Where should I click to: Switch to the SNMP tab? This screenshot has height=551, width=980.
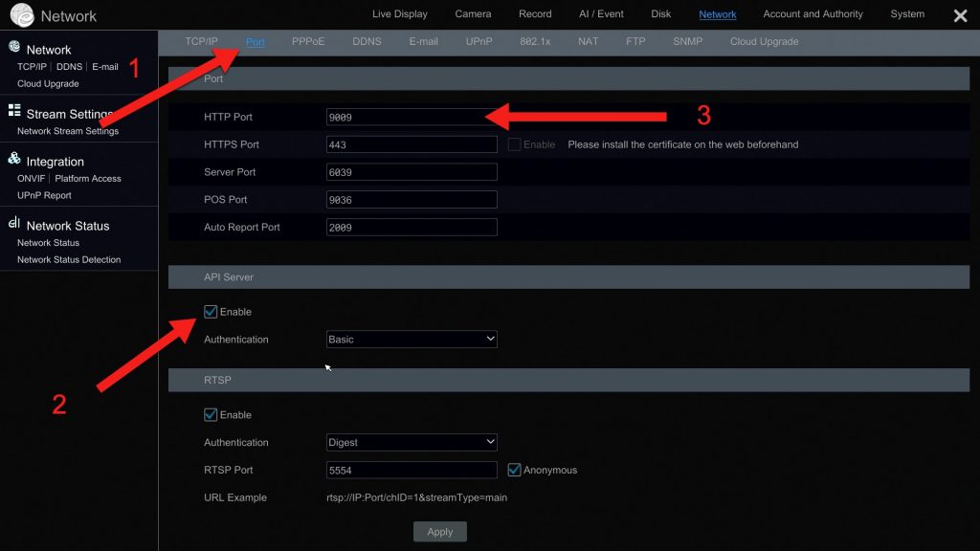click(x=686, y=41)
